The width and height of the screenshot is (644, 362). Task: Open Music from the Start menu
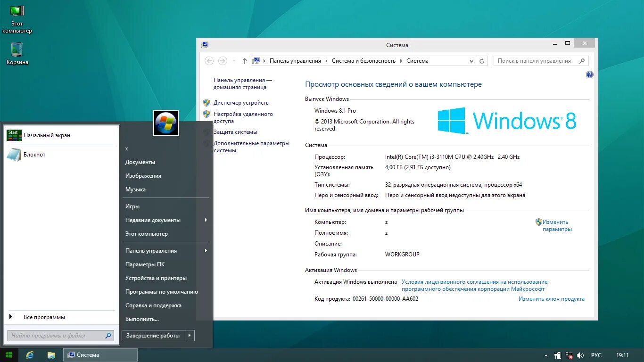135,189
